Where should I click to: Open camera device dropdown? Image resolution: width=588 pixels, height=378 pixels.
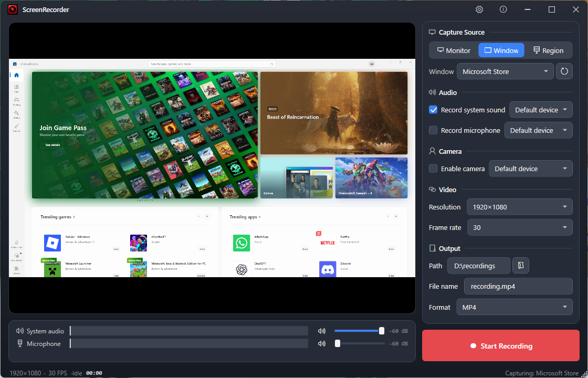tap(531, 169)
